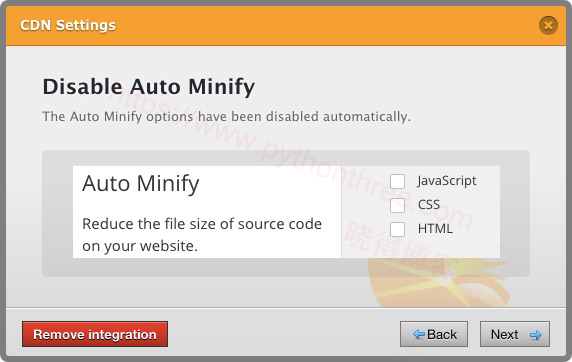This screenshot has height=362, width=572.
Task: Enable the CSS minify checkbox
Action: pyautogui.click(x=397, y=205)
